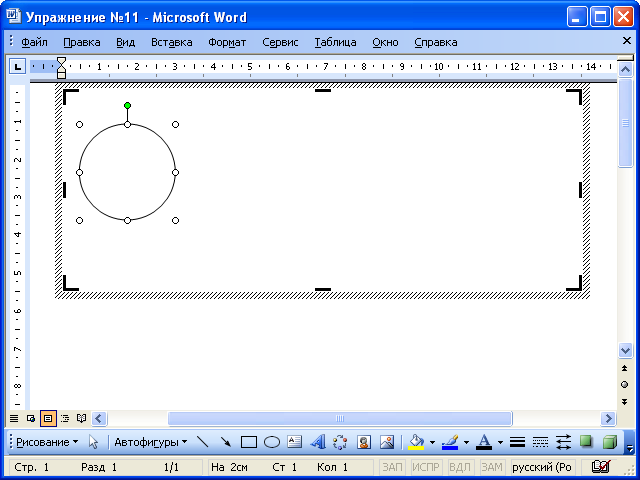The image size is (640, 480).
Task: Apply black Font Color
Action: (x=484, y=442)
